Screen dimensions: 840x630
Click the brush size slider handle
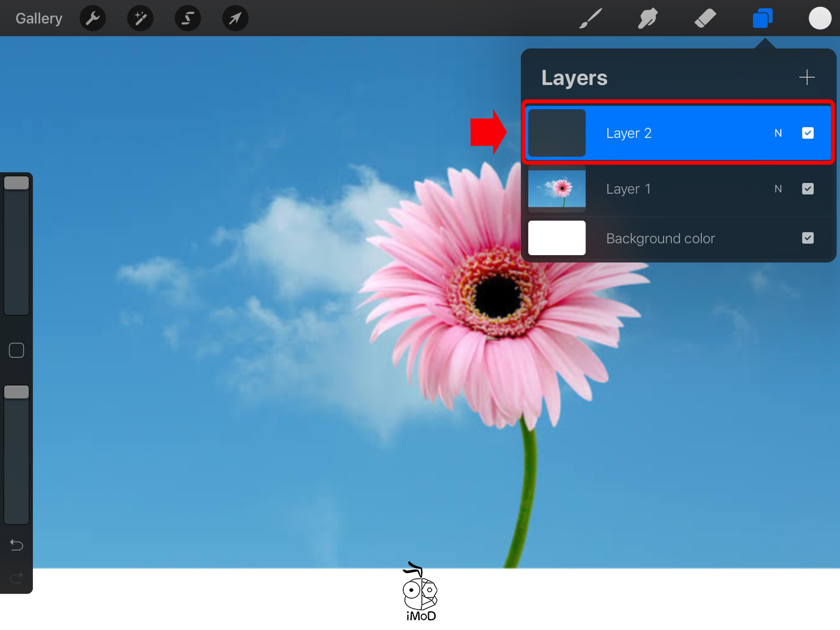tap(16, 183)
